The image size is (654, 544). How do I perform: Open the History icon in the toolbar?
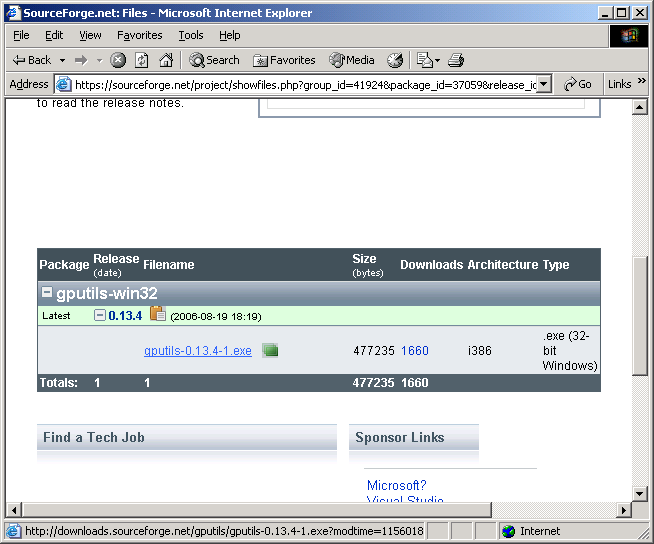point(395,60)
